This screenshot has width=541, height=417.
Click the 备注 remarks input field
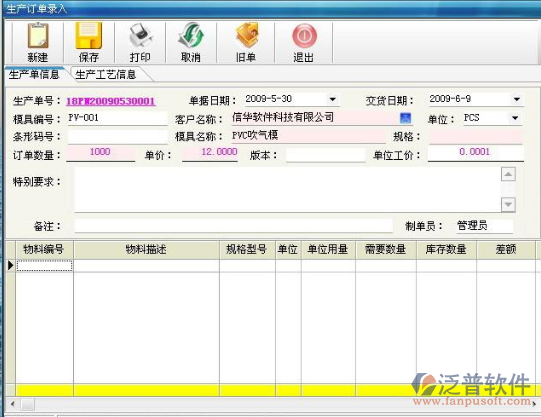point(234,226)
